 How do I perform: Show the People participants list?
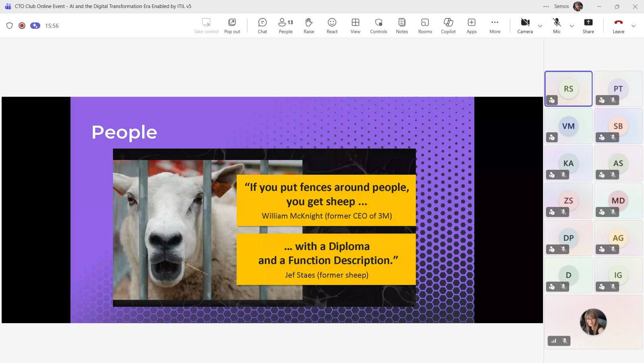(x=285, y=26)
